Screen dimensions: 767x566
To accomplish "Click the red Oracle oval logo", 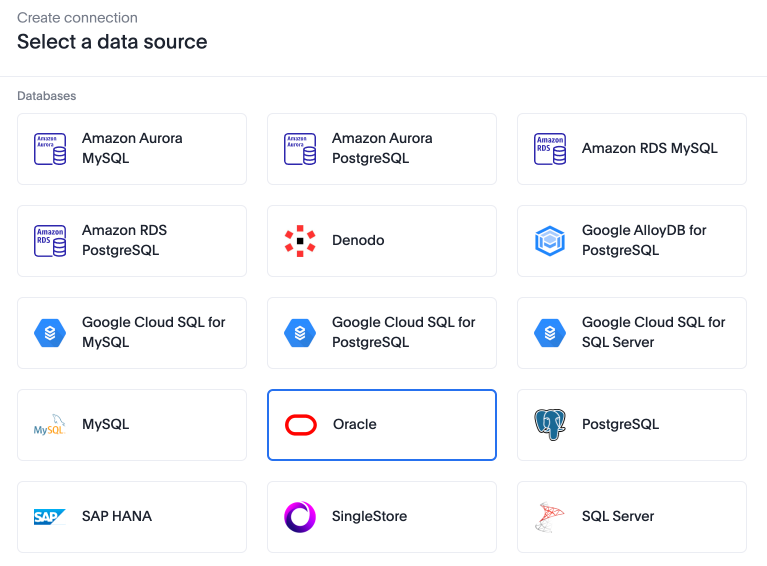I will pos(301,425).
